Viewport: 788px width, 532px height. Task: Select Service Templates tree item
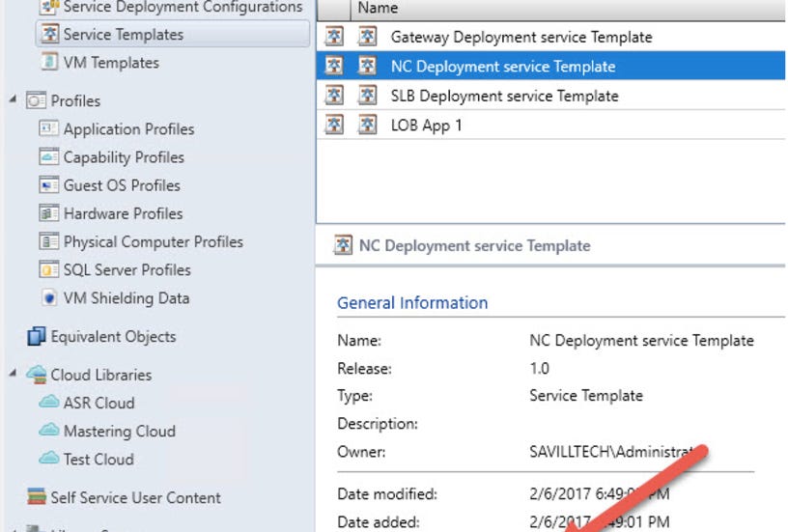tap(173, 34)
